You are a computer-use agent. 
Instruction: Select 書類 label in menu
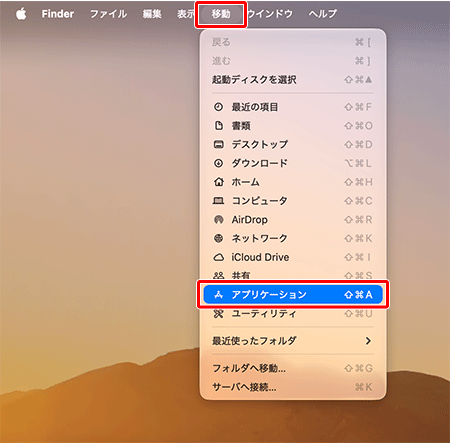click(x=241, y=126)
